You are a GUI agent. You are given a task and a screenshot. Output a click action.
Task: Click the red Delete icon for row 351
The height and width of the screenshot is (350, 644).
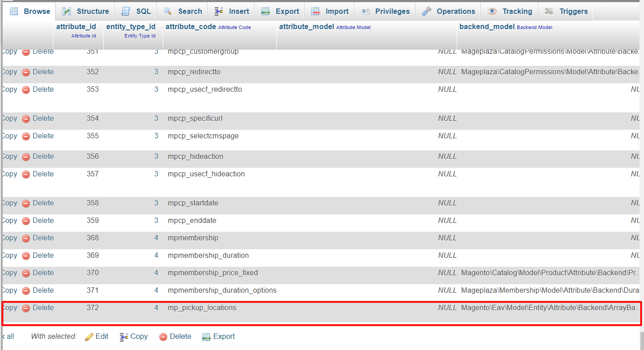pyautogui.click(x=26, y=52)
